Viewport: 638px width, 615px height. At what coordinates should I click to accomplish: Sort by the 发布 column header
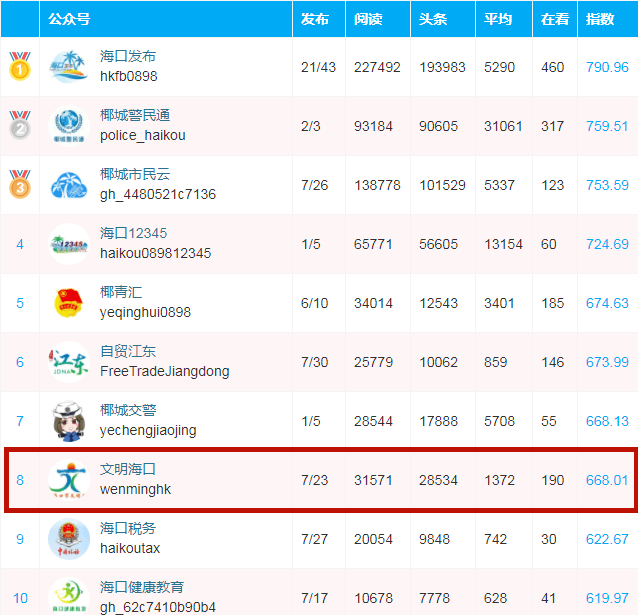pyautogui.click(x=315, y=19)
